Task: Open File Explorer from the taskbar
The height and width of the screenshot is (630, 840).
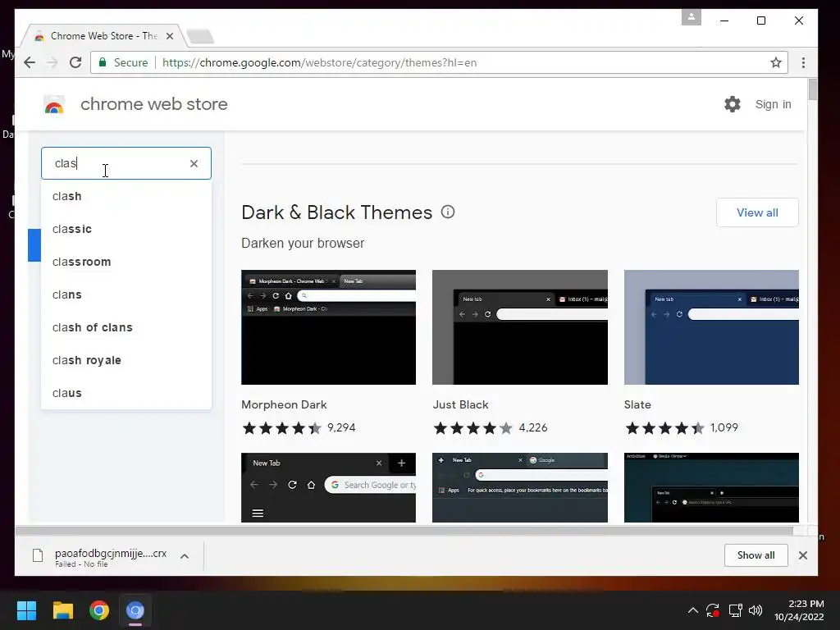Action: [62, 610]
